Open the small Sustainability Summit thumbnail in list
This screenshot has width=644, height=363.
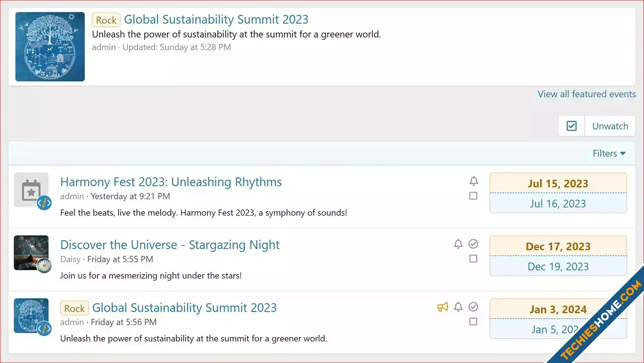(x=31, y=316)
